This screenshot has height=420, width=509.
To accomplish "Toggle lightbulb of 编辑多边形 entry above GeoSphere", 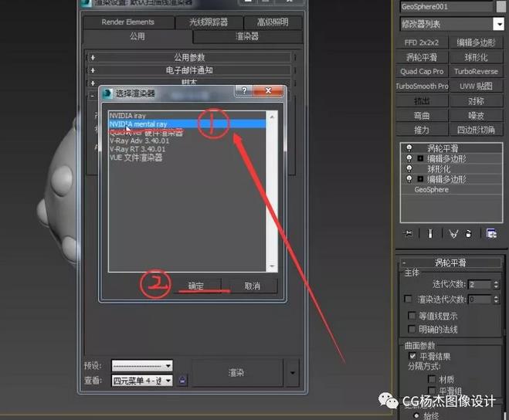I will click(409, 179).
